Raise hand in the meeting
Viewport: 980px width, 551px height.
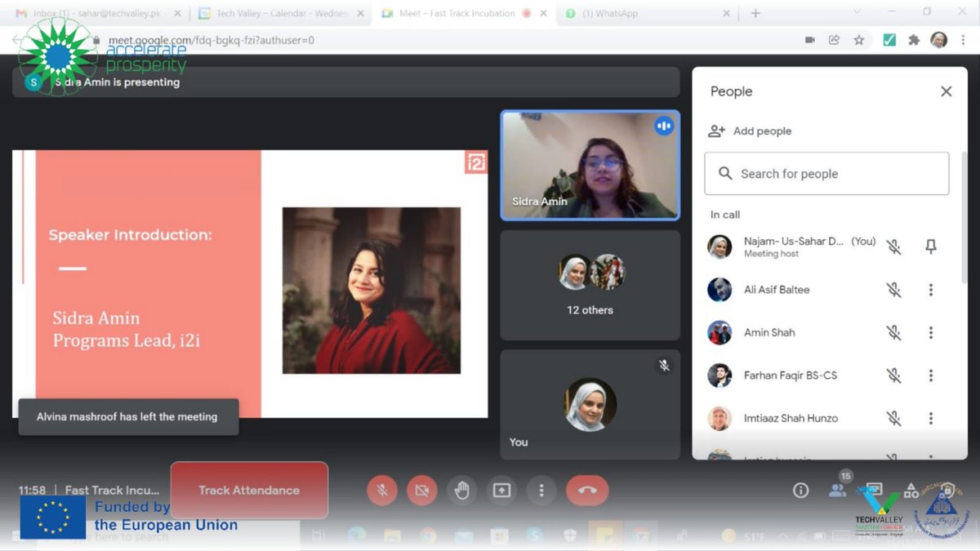[461, 490]
